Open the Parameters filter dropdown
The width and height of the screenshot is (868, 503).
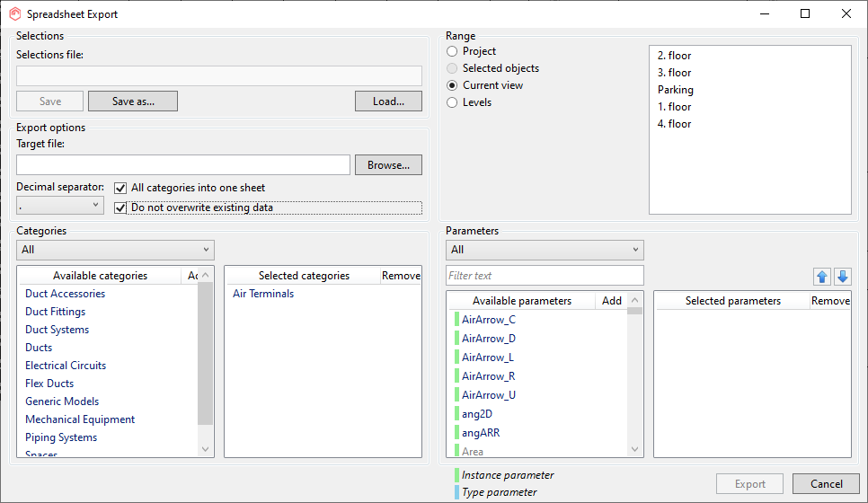545,250
